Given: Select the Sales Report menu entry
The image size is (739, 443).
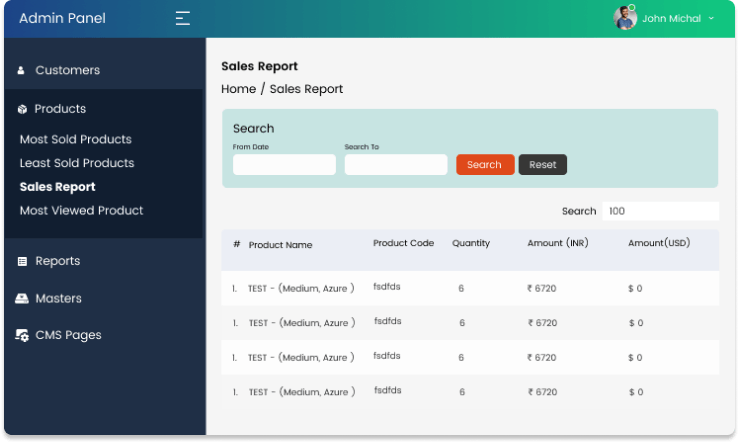Looking at the screenshot, I should [57, 187].
